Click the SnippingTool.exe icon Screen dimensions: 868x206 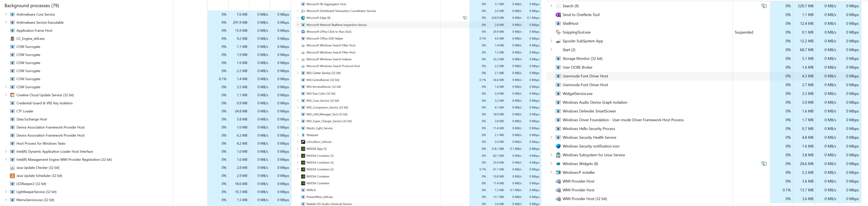(558, 32)
